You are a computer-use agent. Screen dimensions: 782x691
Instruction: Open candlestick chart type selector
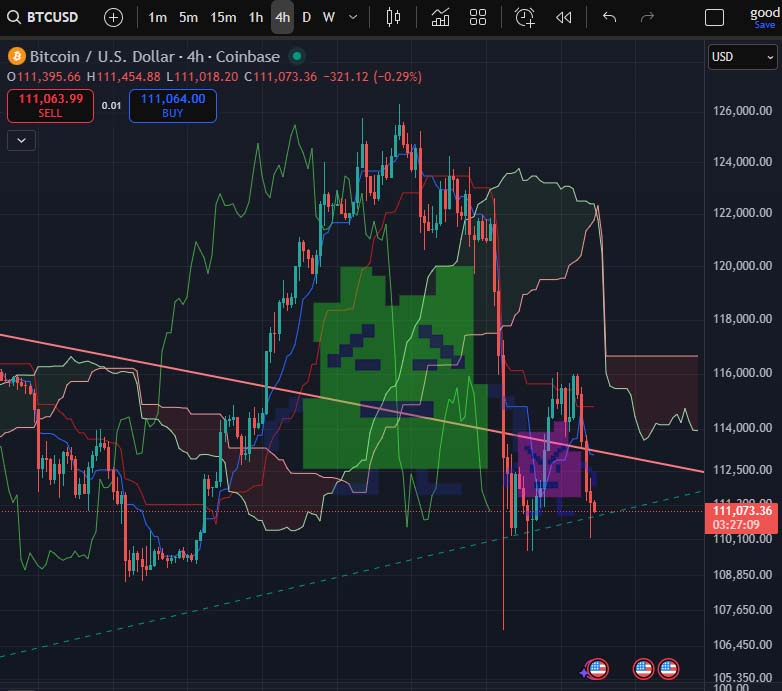(x=393, y=17)
